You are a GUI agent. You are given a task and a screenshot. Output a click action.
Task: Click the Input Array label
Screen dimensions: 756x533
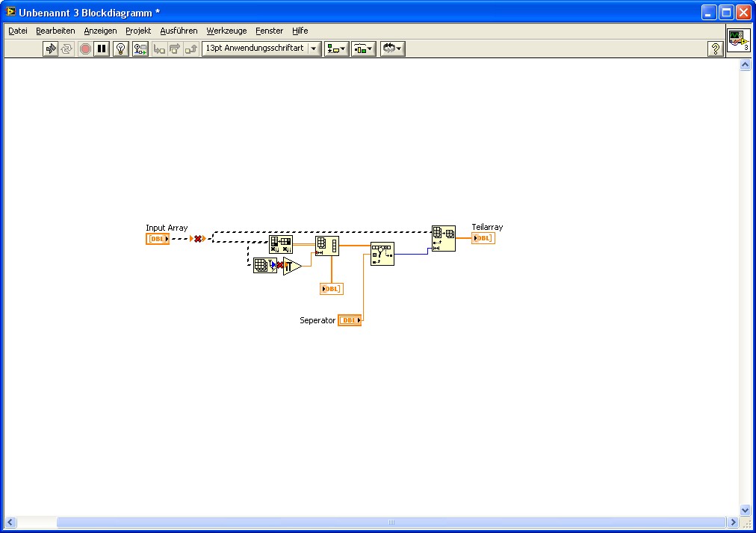pos(167,228)
